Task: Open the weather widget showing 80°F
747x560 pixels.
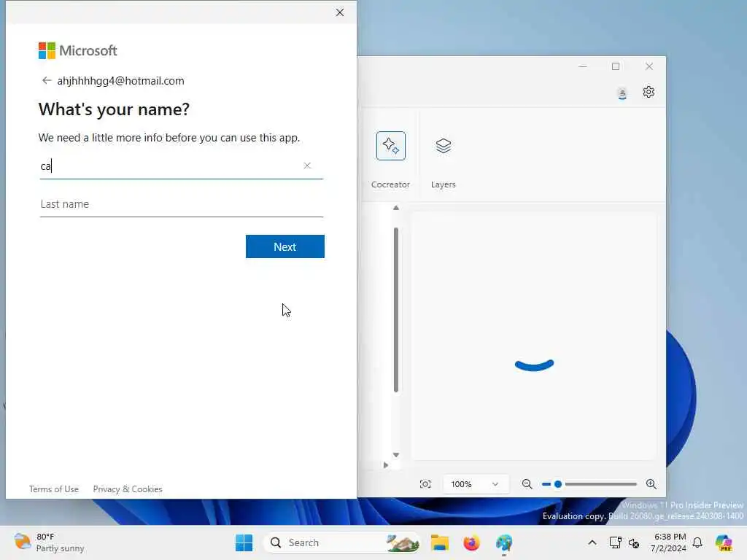Action: pyautogui.click(x=49, y=542)
